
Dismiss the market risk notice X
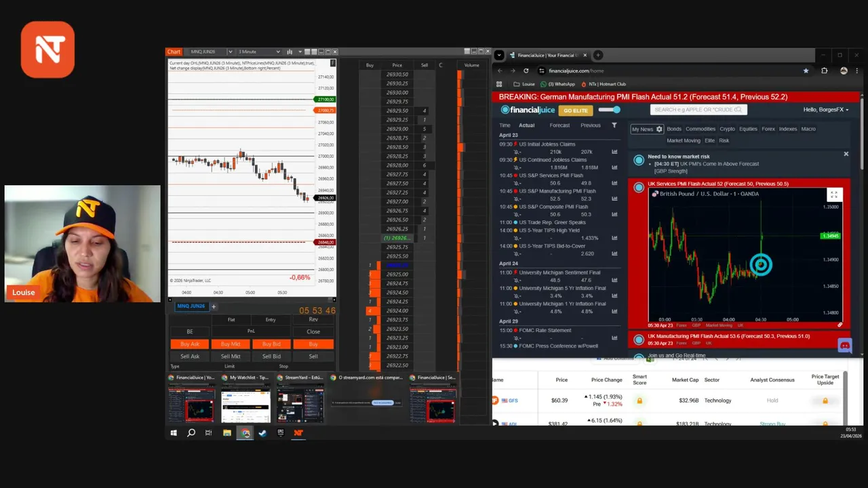point(846,155)
